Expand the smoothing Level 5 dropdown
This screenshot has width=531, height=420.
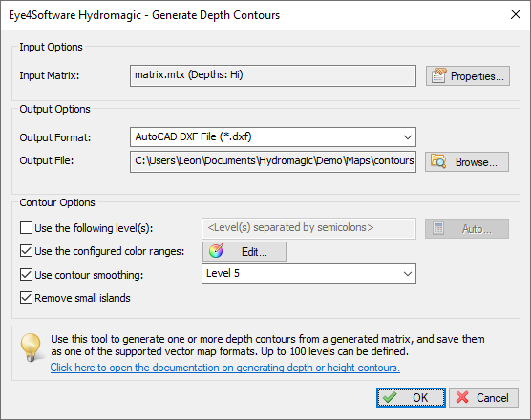[x=308, y=273]
